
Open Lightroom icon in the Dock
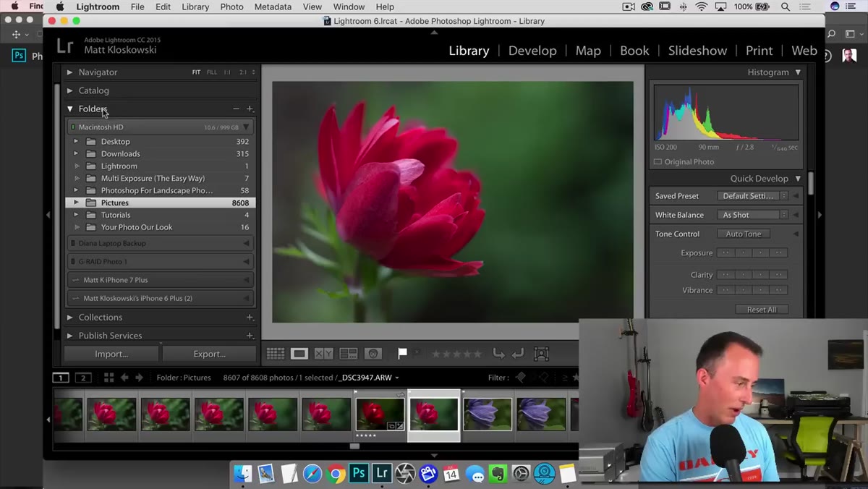[382, 474]
